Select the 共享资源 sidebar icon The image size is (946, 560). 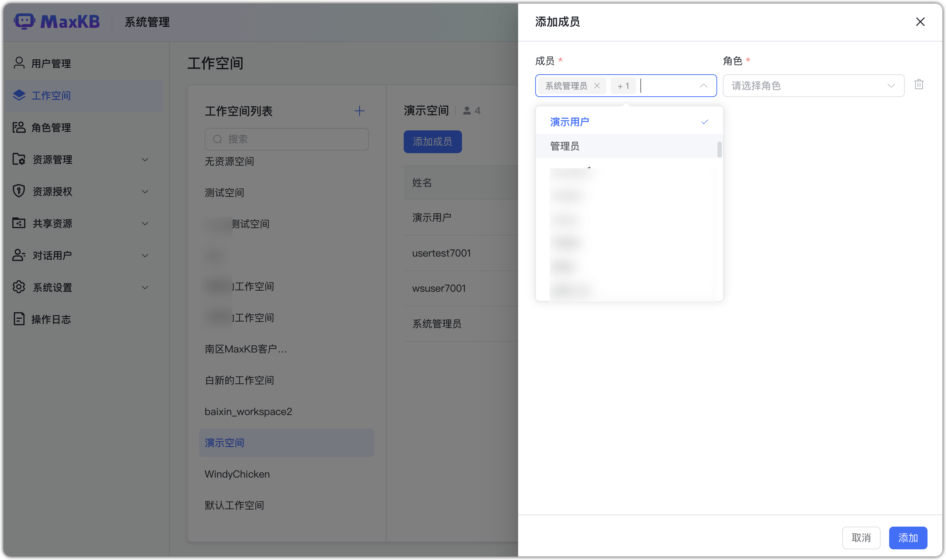(18, 223)
